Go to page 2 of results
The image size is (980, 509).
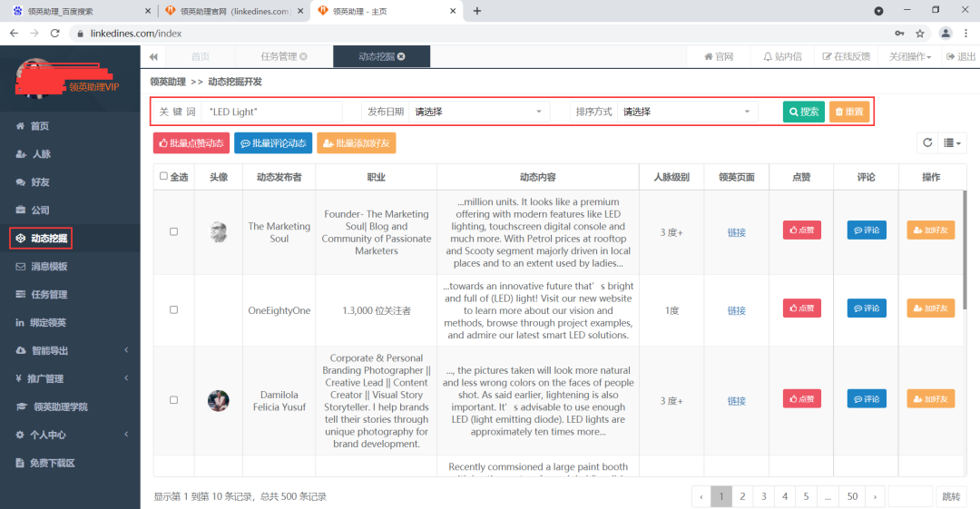[x=742, y=496]
